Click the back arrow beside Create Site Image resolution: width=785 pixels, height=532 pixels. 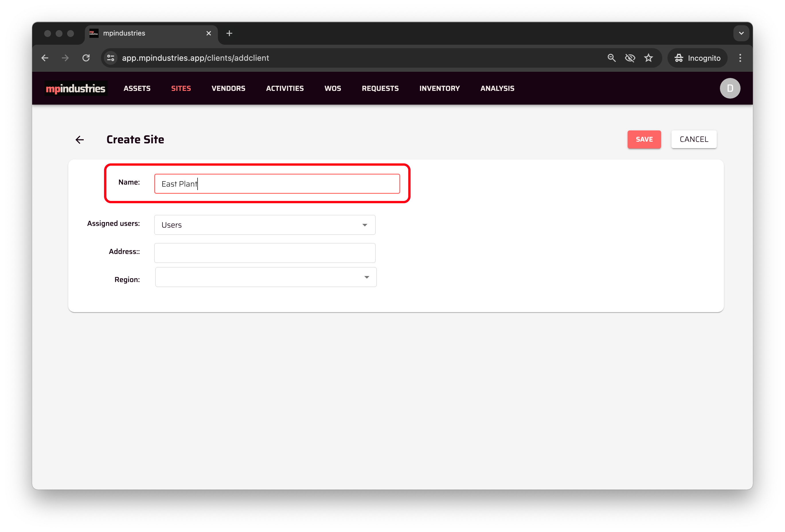click(80, 140)
